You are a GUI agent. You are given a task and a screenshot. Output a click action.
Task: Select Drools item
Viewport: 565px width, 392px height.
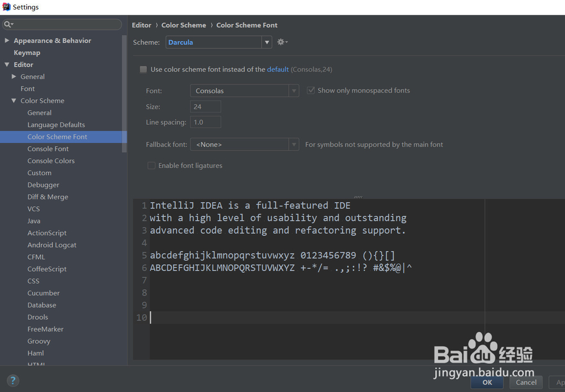(38, 317)
